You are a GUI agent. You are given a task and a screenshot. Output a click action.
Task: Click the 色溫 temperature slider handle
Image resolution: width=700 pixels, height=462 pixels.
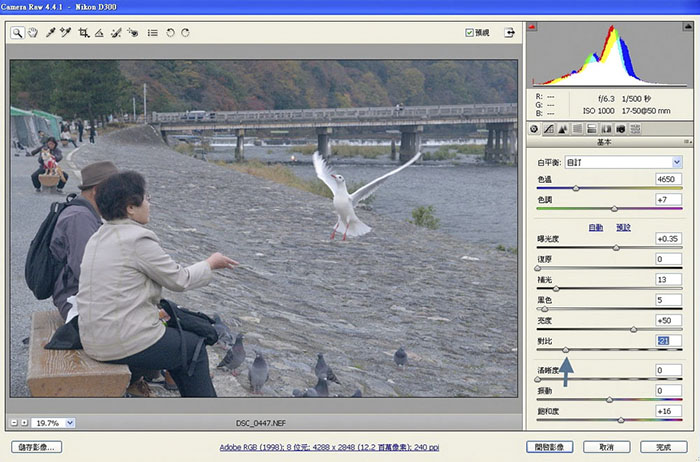pyautogui.click(x=575, y=187)
